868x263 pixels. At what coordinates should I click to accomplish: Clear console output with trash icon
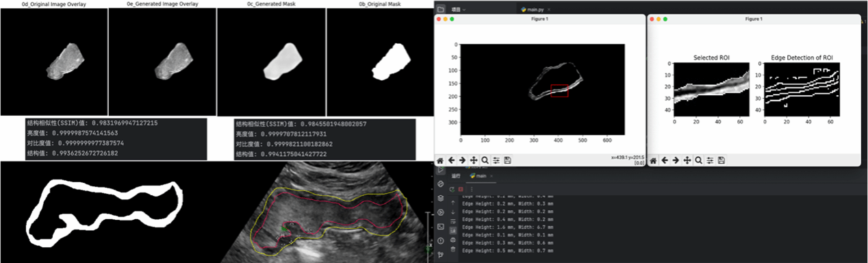tap(453, 249)
